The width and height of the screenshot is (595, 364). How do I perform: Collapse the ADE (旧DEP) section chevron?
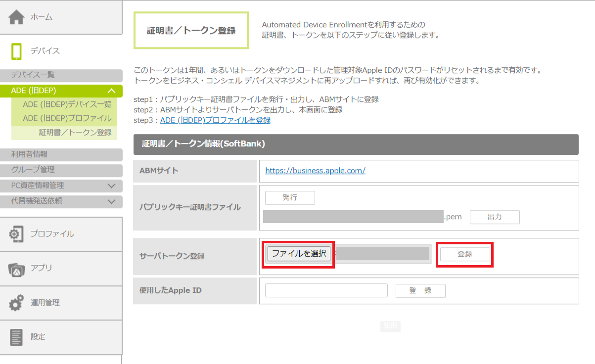coord(111,91)
